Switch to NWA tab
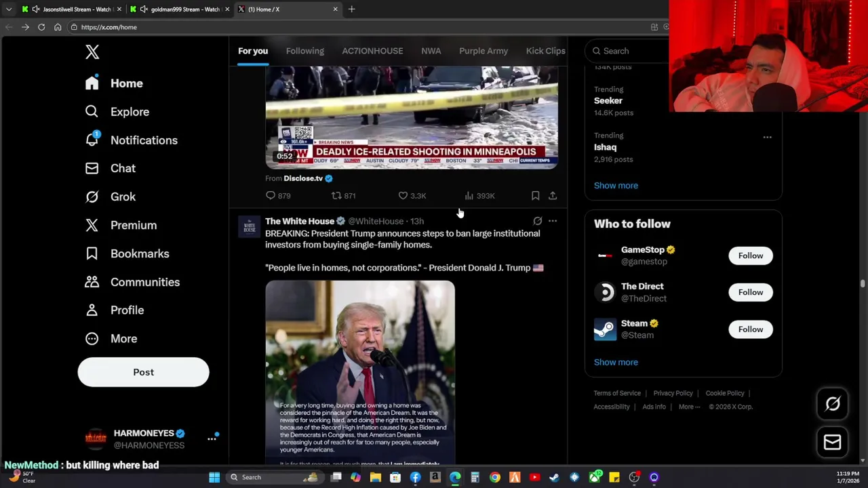Screen dimensions: 868x488 click(431, 51)
